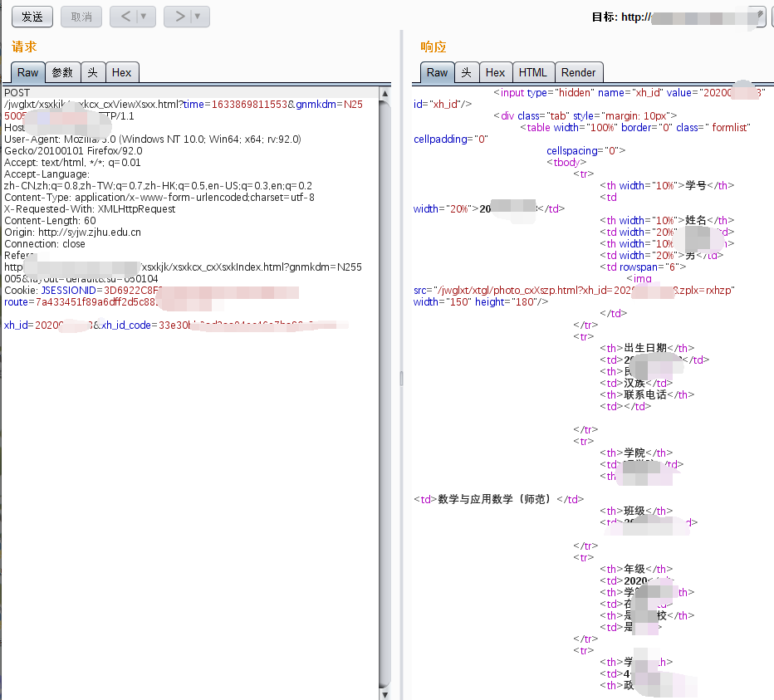Image resolution: width=774 pixels, height=700 pixels.
Task: Switch to the response Hex tab
Action: [495, 72]
